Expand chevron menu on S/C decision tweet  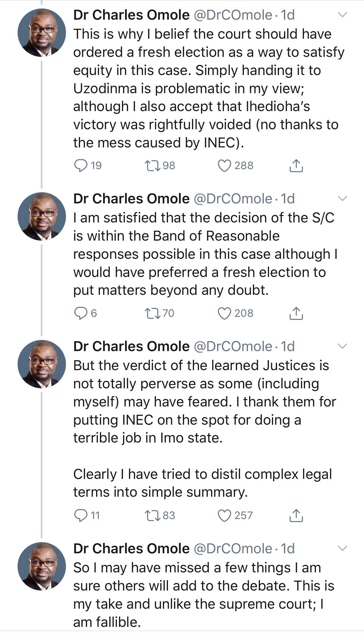coord(342,198)
